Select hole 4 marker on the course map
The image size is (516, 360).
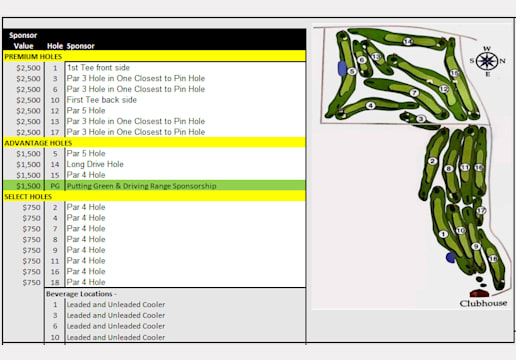click(x=371, y=106)
